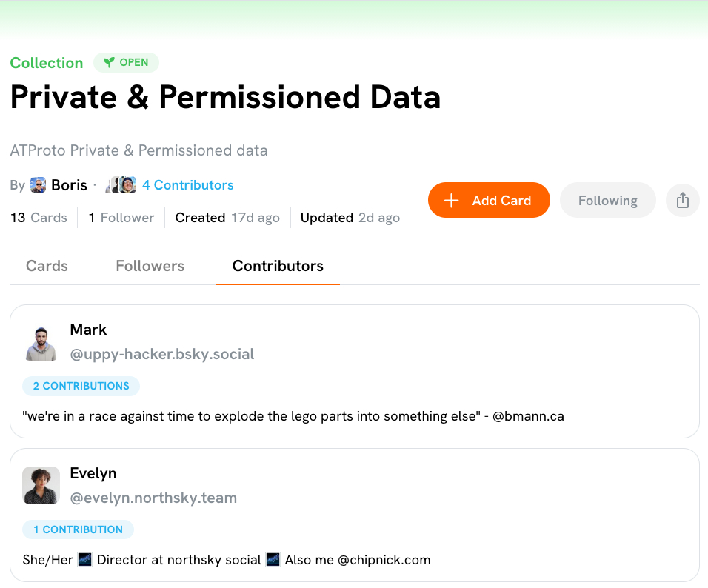The height and width of the screenshot is (588, 708).
Task: Open Evelyn's profile picture
Action: [41, 486]
